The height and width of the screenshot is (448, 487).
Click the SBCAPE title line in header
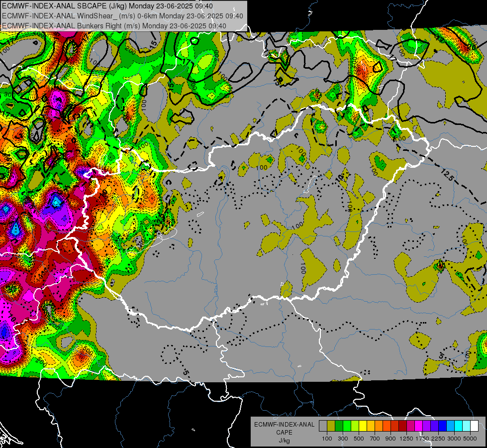[x=107, y=6]
